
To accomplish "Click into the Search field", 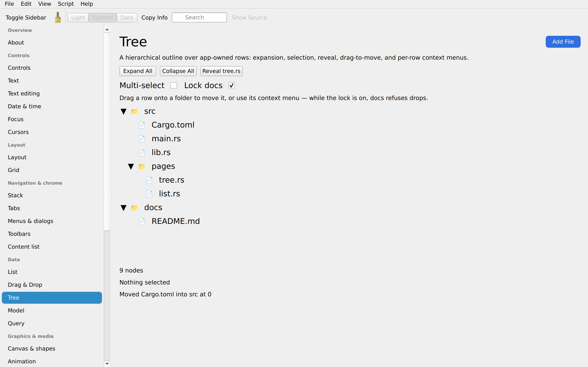I will tap(199, 17).
